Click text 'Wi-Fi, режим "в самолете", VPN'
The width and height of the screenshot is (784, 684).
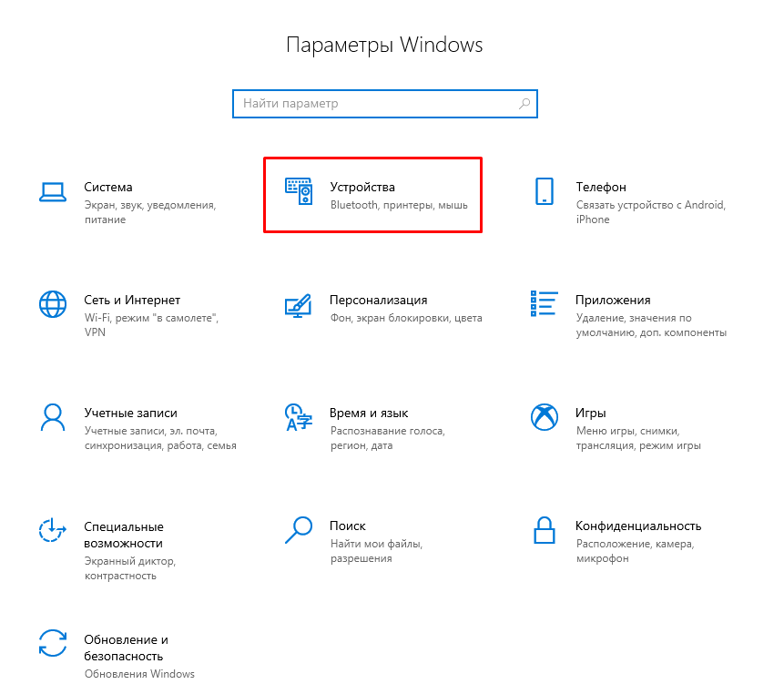click(151, 325)
